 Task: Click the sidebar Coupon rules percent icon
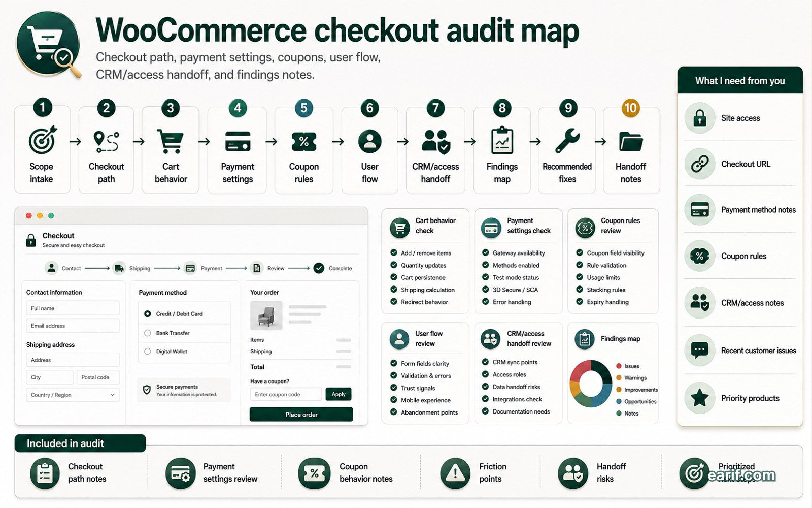click(x=700, y=256)
